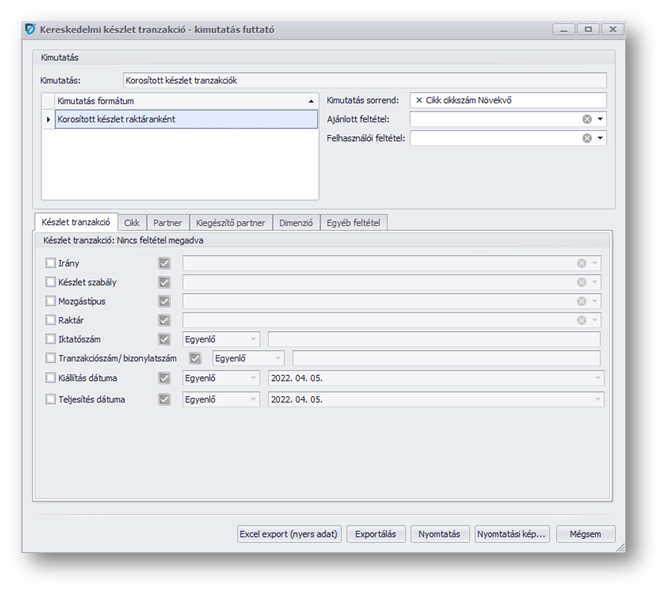Viewport: 668px width, 595px height.
Task: Expand the Teljesítés dátuma date picker
Action: click(597, 399)
